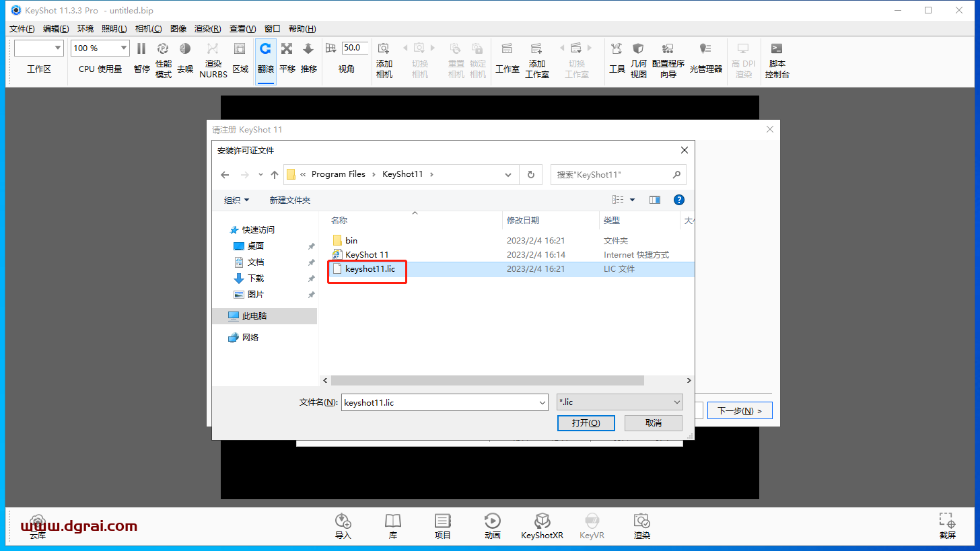Screen dimensions: 980x551
Task: Toggle Performance Mode in toolbar
Action: tap(163, 49)
